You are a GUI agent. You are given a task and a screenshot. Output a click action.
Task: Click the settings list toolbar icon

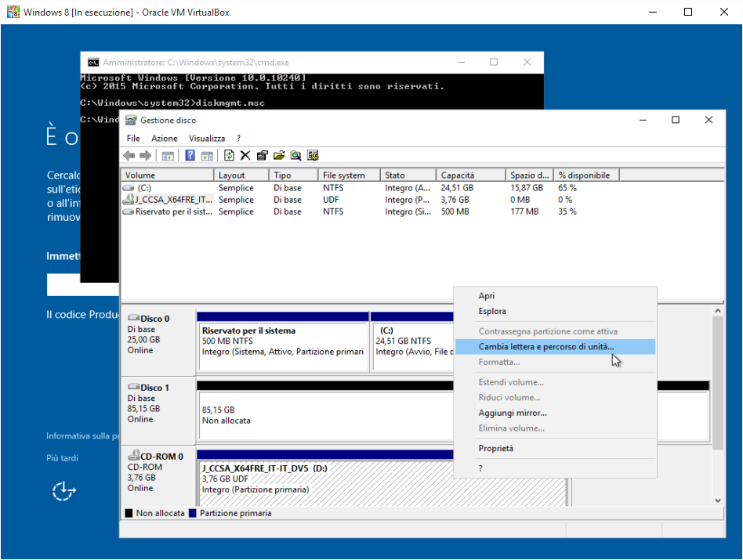[x=313, y=155]
